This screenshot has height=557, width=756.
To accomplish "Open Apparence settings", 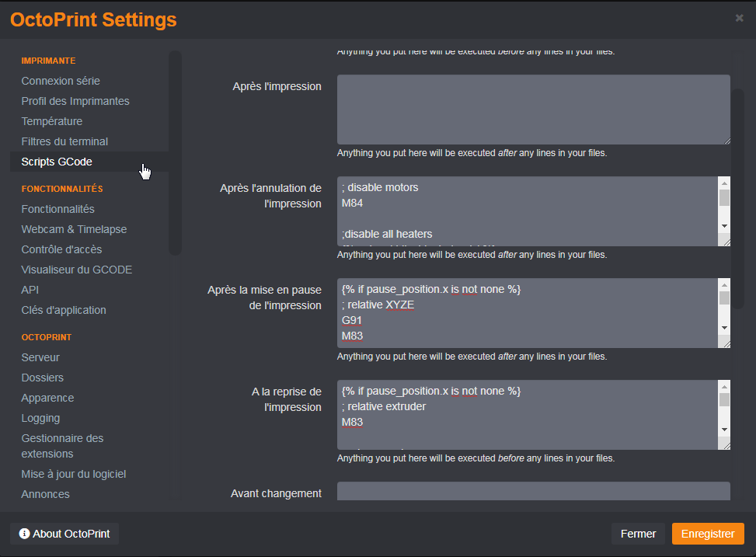I will click(47, 399).
